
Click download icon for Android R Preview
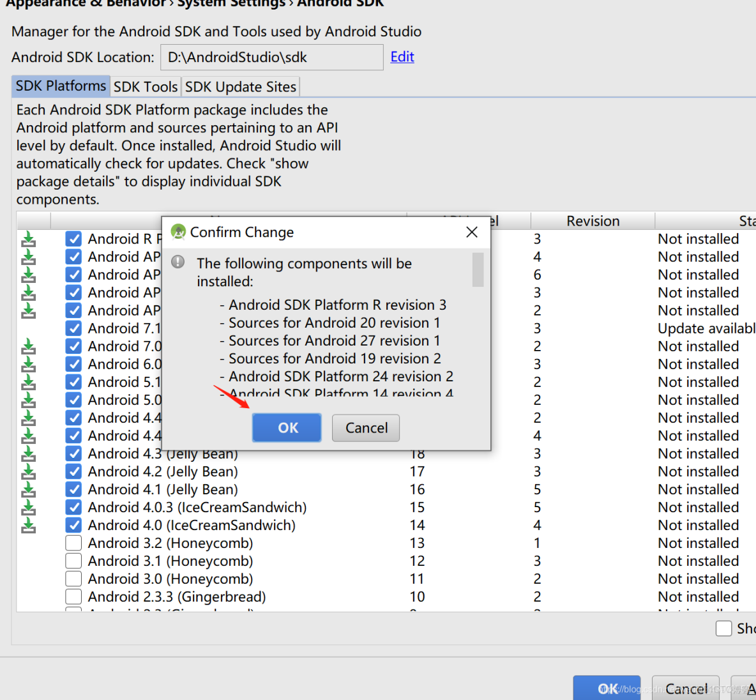point(29,239)
